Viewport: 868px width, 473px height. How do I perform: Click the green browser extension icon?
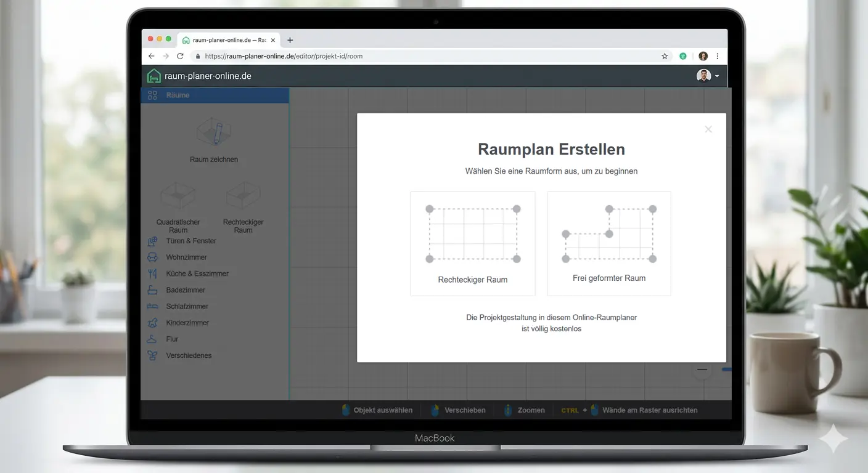683,56
